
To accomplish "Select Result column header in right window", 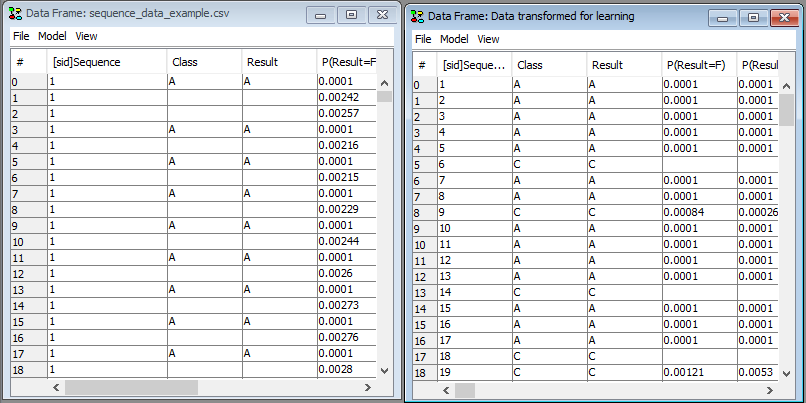I will [x=624, y=65].
